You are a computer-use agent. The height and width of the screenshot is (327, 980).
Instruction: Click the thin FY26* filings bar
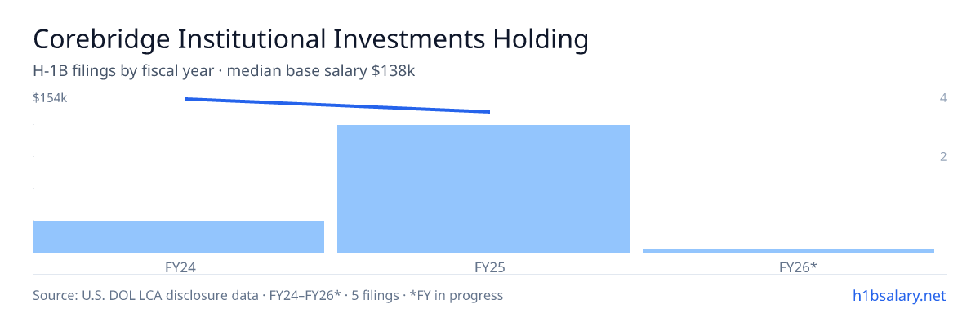click(788, 251)
